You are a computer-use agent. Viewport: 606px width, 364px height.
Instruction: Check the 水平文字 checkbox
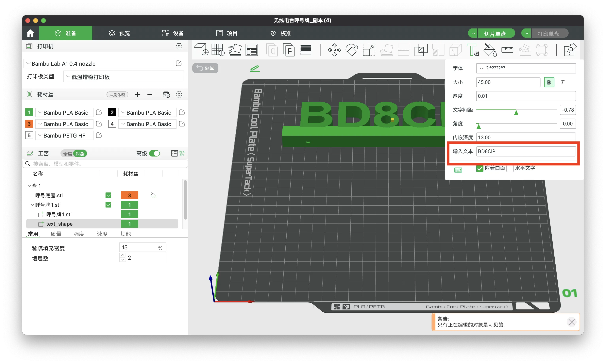510,168
